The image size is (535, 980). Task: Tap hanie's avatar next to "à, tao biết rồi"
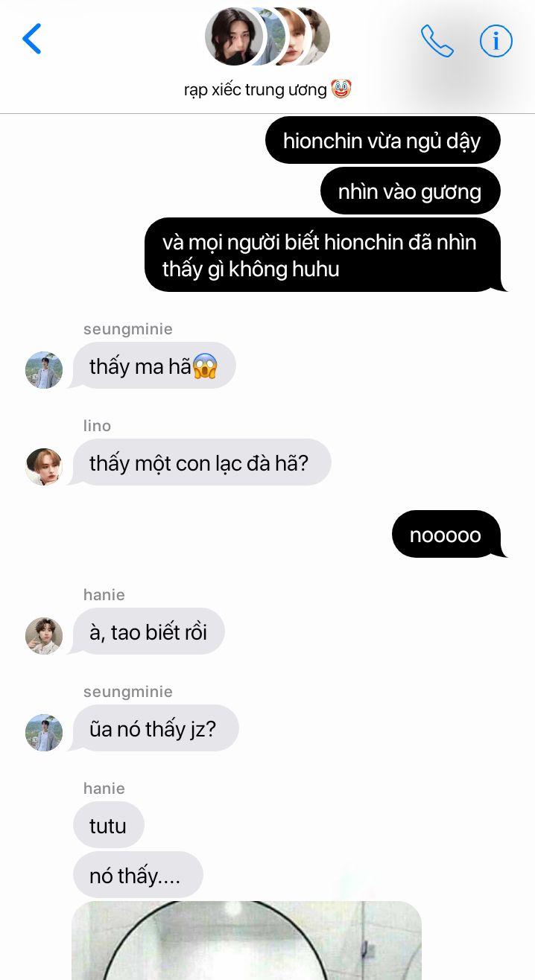click(x=44, y=636)
